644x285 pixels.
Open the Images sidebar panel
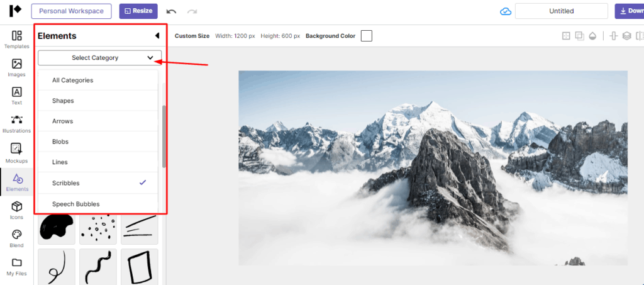pos(17,68)
